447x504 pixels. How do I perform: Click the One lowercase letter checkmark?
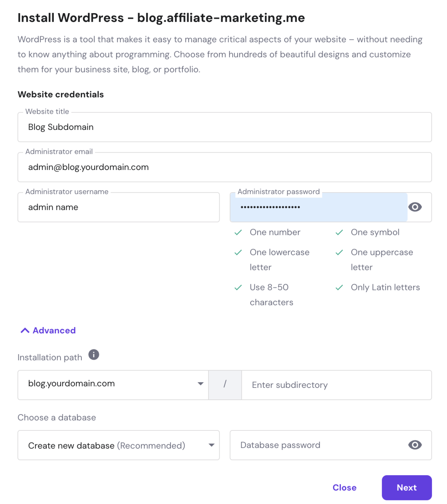click(238, 252)
